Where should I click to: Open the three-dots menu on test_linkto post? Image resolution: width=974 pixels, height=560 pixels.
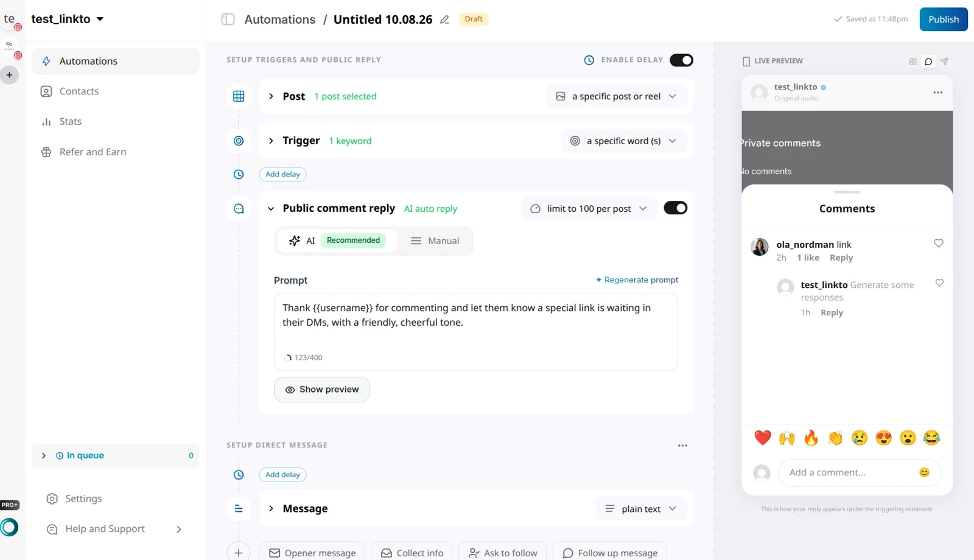point(937,93)
